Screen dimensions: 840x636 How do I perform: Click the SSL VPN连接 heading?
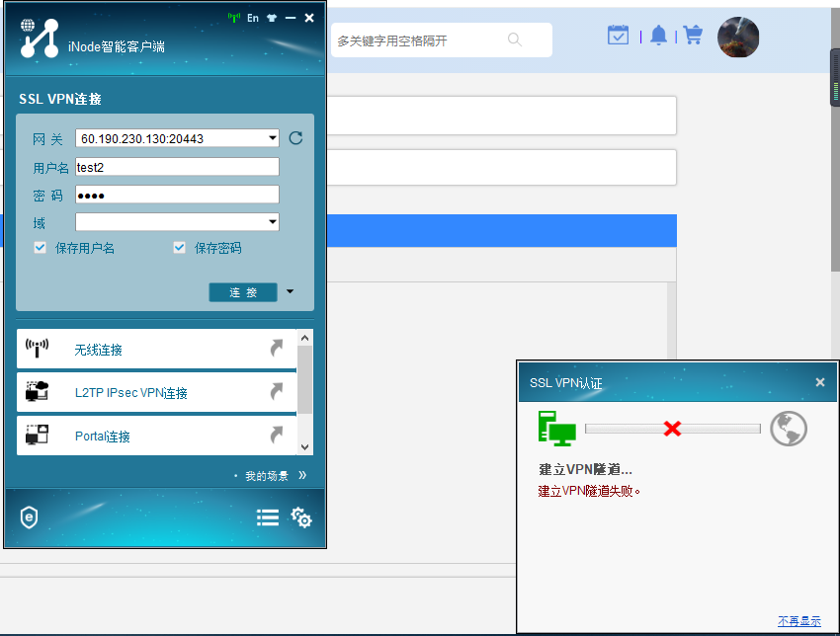(x=60, y=99)
